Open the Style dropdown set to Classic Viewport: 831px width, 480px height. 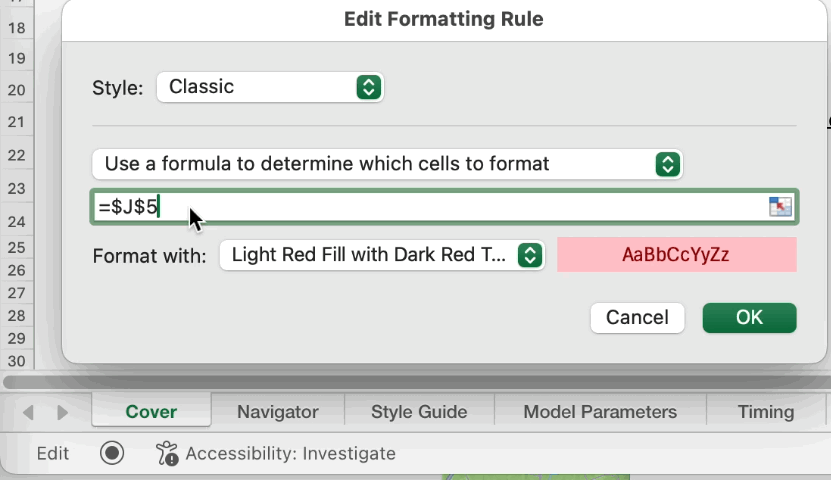[x=270, y=87]
